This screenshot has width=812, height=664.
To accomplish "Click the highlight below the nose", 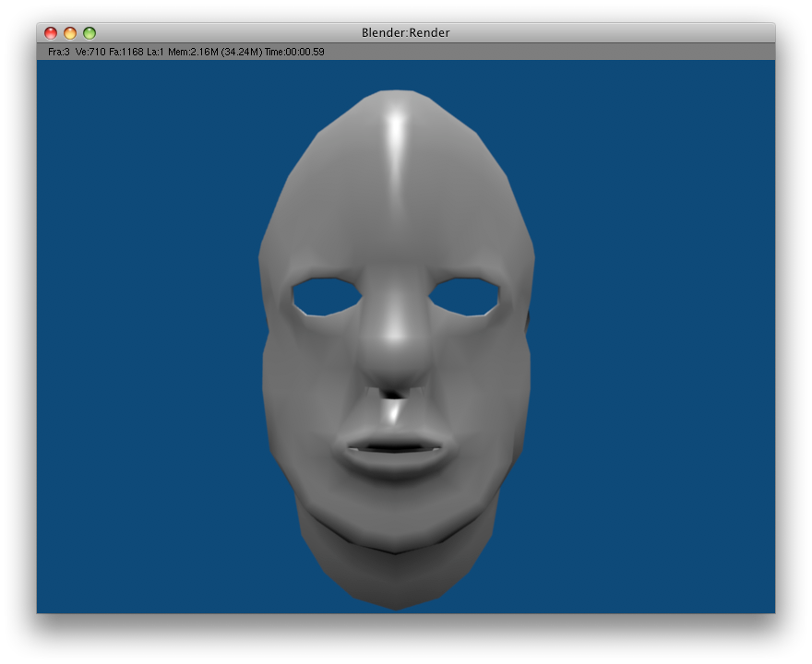I will coord(394,411).
